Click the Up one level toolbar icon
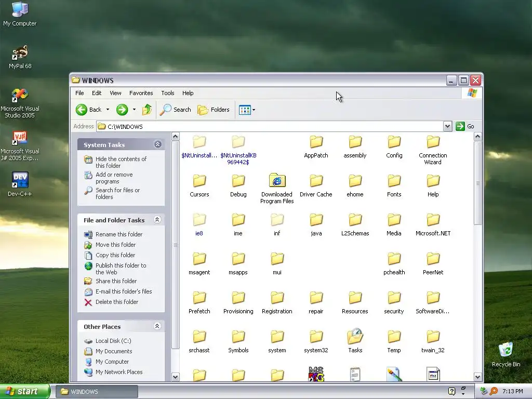 coord(147,110)
